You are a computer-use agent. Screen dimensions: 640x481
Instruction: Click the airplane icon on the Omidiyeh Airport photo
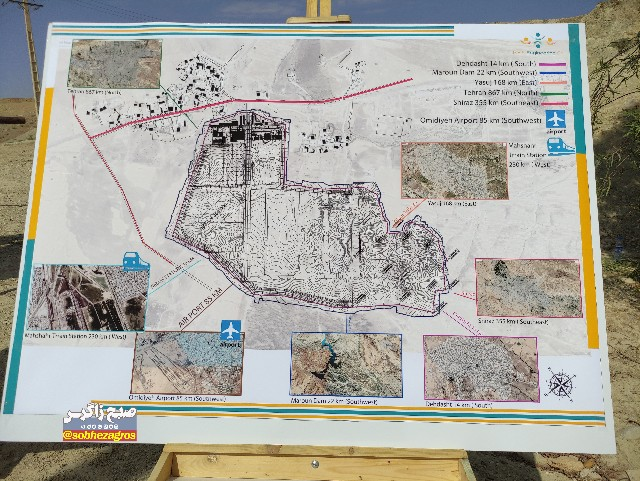coord(231,330)
